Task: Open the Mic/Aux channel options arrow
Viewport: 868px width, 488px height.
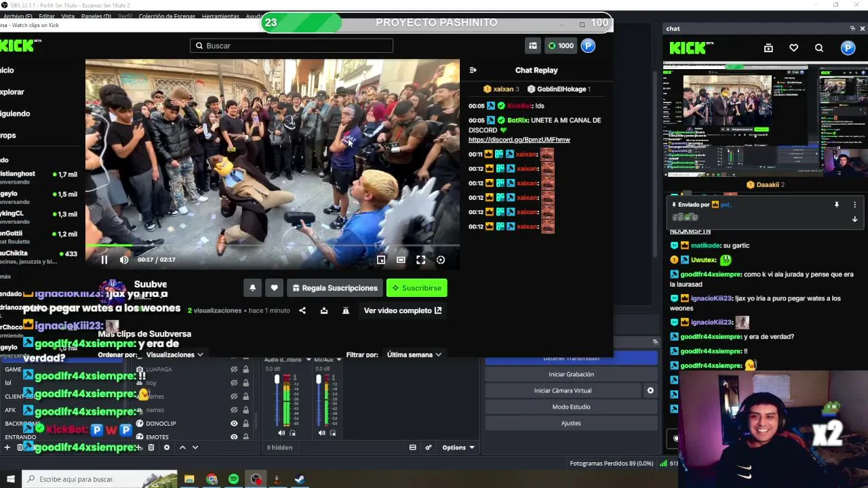Action: (338, 360)
